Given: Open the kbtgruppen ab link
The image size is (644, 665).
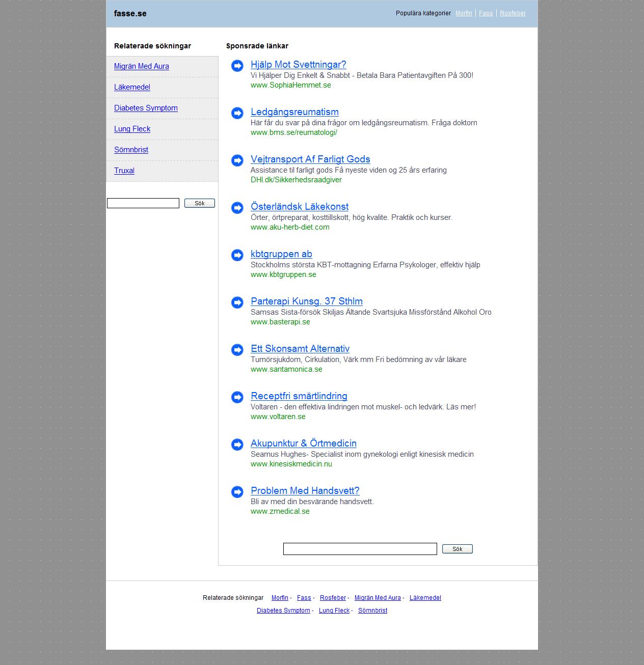Looking at the screenshot, I should coord(281,254).
